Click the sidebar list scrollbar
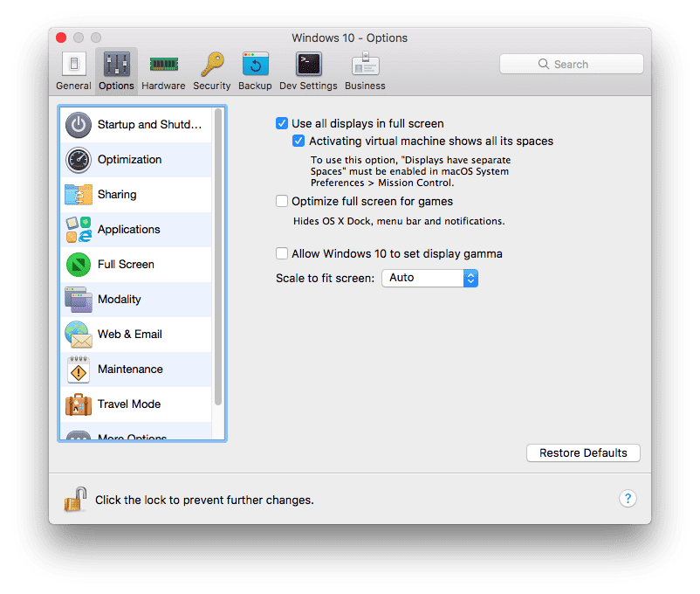This screenshot has height=594, width=700. click(218, 257)
